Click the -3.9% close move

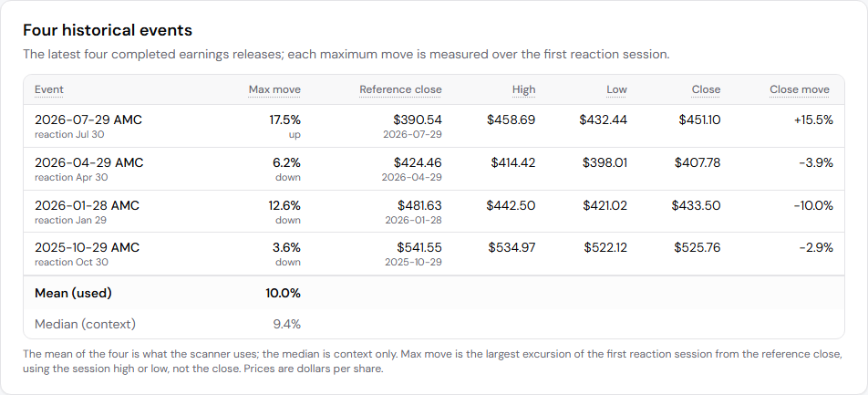pyautogui.click(x=817, y=163)
